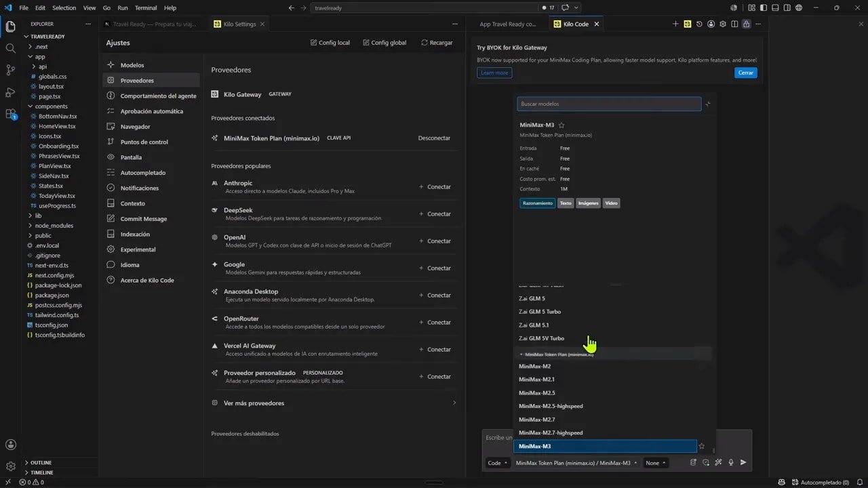Viewport: 868px width, 488px height.
Task: Collapse the components folder
Action: 51,106
